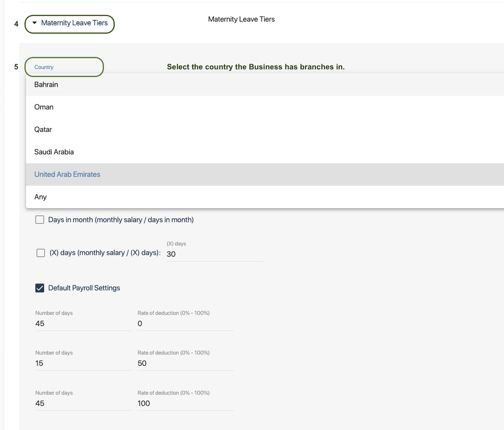Click the triangle arrow beside Maternity Leave Tiers

coord(35,23)
